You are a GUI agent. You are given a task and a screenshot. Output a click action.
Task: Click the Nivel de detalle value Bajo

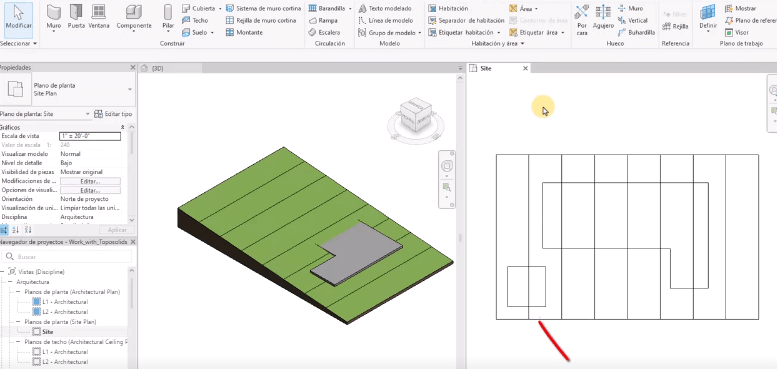click(x=66, y=163)
